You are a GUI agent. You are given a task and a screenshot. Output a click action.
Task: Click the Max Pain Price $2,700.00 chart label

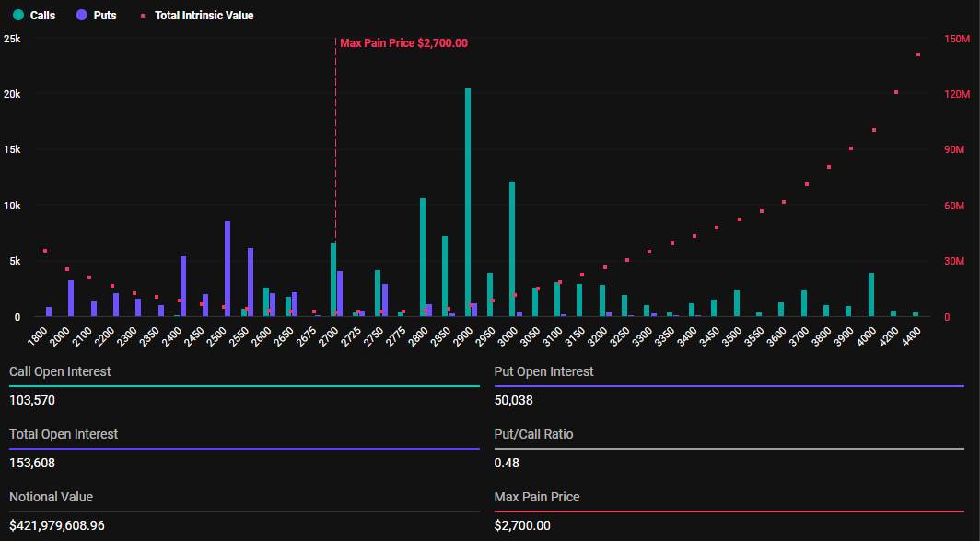403,42
